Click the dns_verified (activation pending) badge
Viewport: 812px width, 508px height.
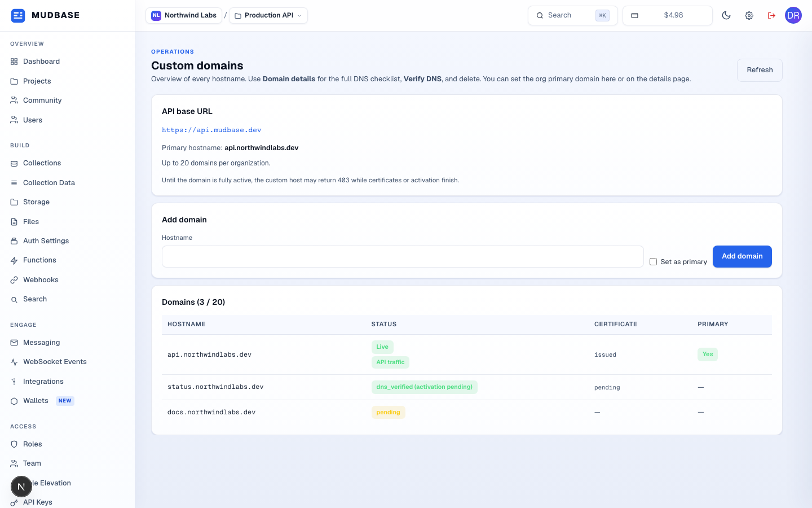424,387
